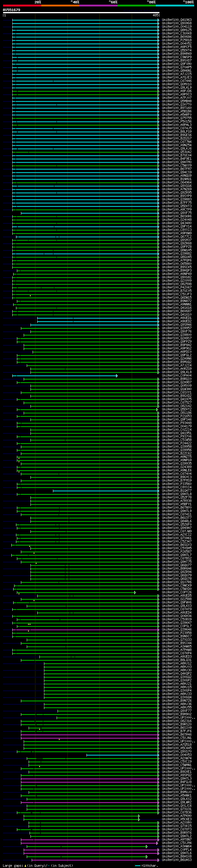Click the white query sequence bar
This screenshot has width=197, height=868.
point(81,12)
